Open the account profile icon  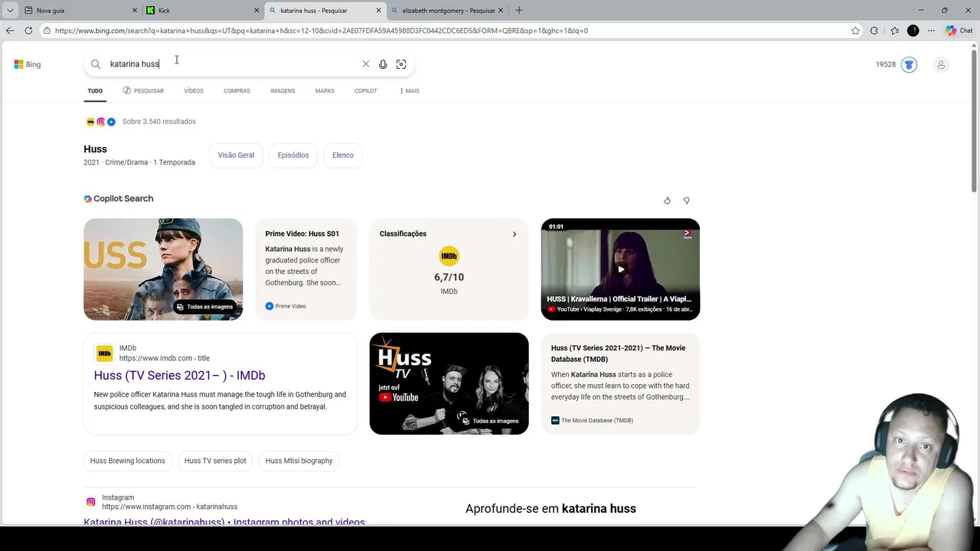click(x=941, y=64)
